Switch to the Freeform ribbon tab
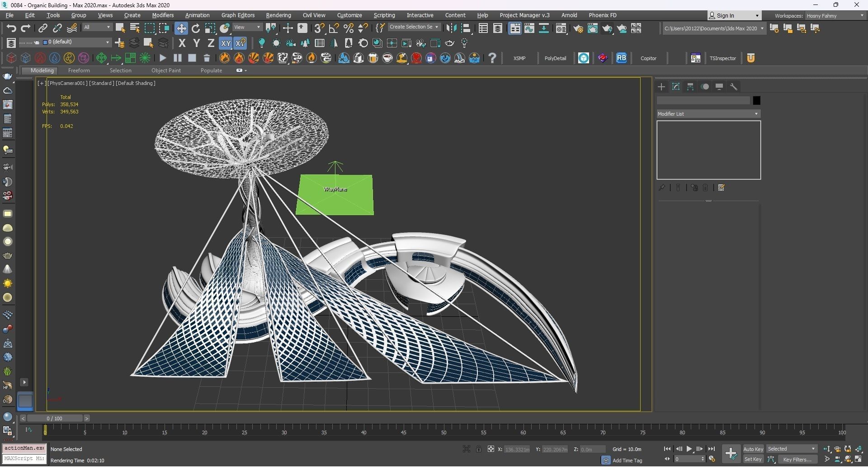The width and height of the screenshot is (868, 470). [x=79, y=70]
